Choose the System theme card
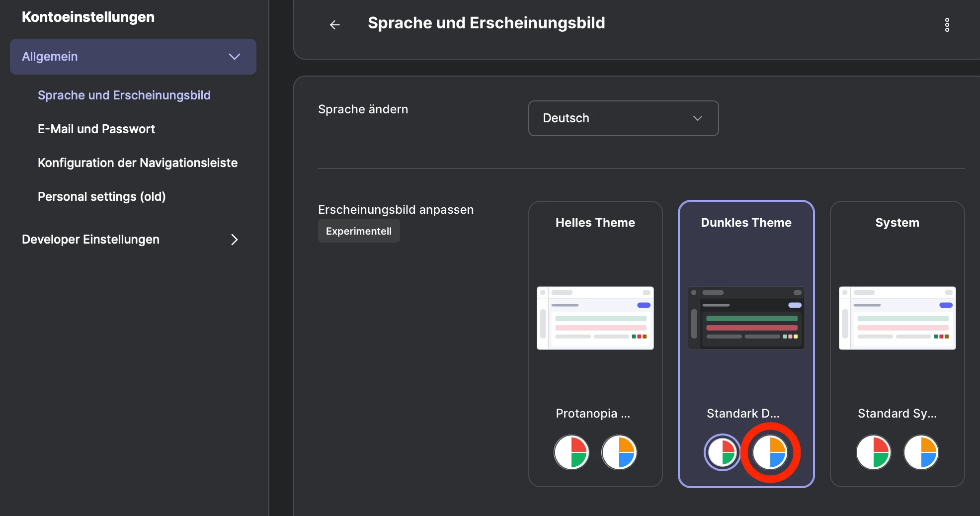980x516 pixels. pyautogui.click(x=897, y=258)
